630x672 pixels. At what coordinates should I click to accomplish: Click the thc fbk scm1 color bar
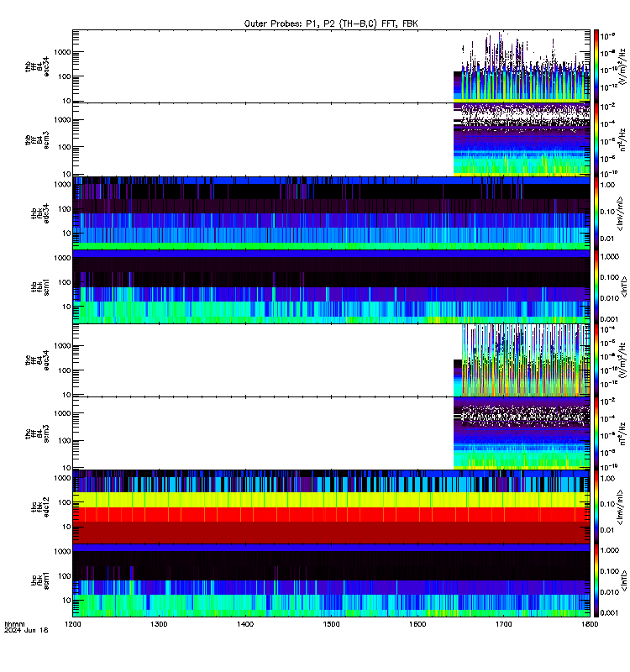[596, 580]
